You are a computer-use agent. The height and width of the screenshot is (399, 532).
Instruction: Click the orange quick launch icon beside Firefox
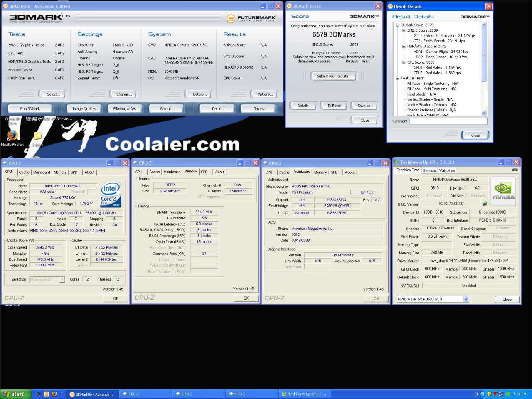tap(46, 394)
